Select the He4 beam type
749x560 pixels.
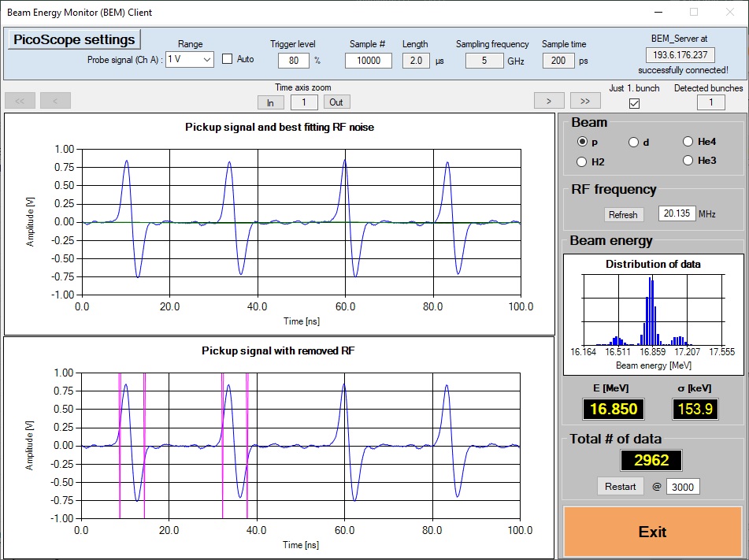tap(688, 142)
